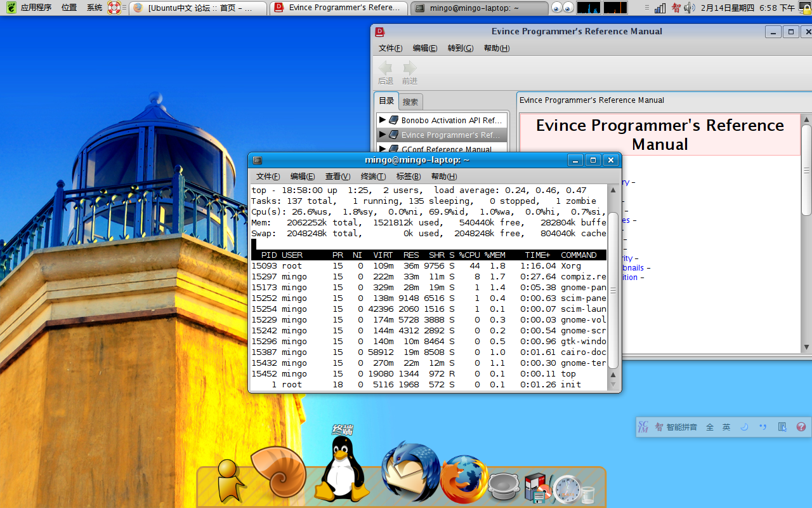This screenshot has width=812, height=508.
Task: Click the Firefox launcher icon in top panel
Action: tap(137, 8)
